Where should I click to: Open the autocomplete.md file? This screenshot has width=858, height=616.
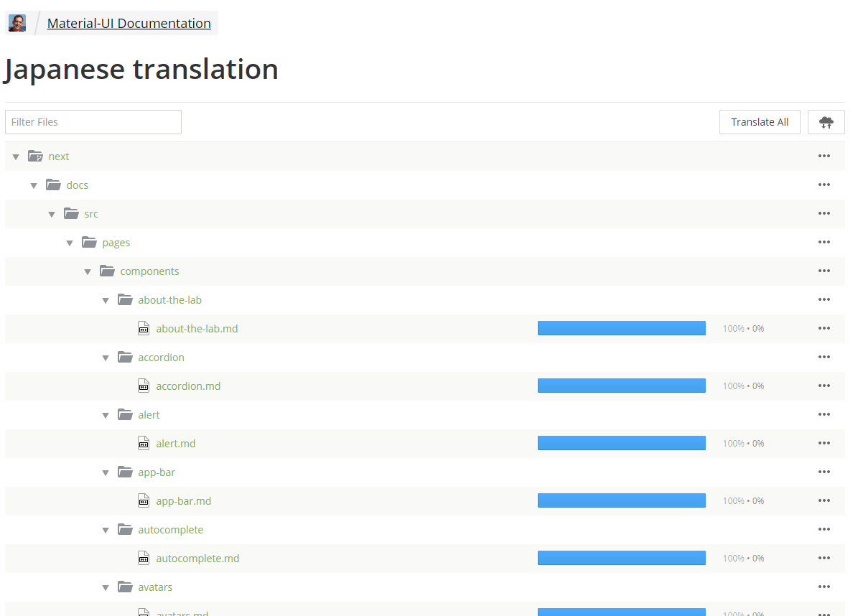tap(197, 559)
